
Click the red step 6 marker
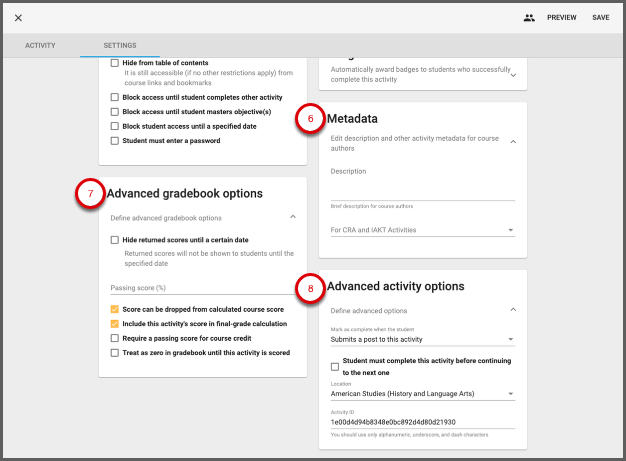point(310,119)
